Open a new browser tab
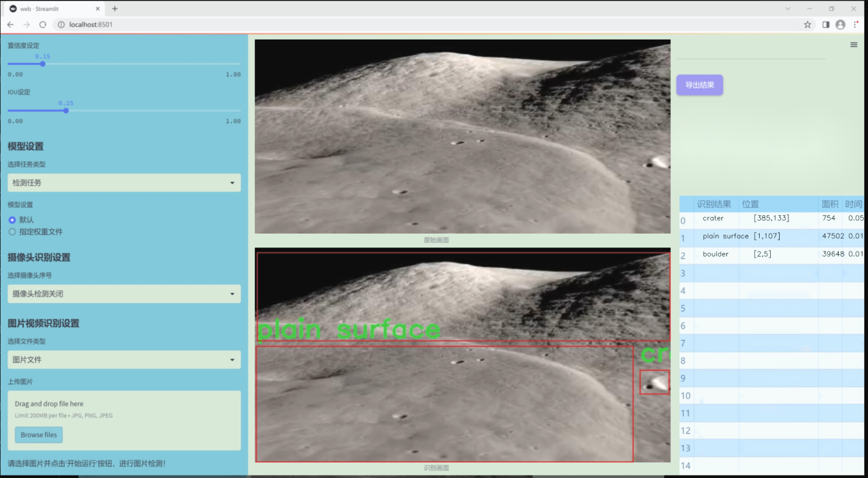This screenshot has width=868, height=478. click(115, 9)
